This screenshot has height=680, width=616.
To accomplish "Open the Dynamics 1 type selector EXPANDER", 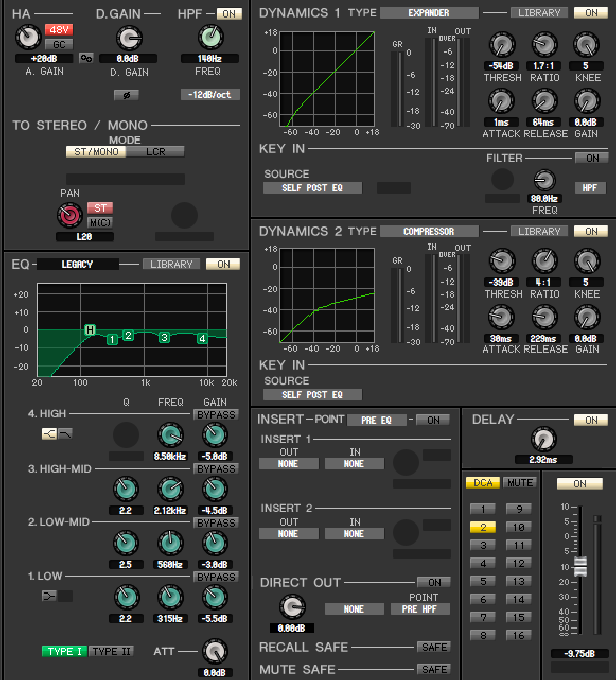I will pyautogui.click(x=429, y=13).
